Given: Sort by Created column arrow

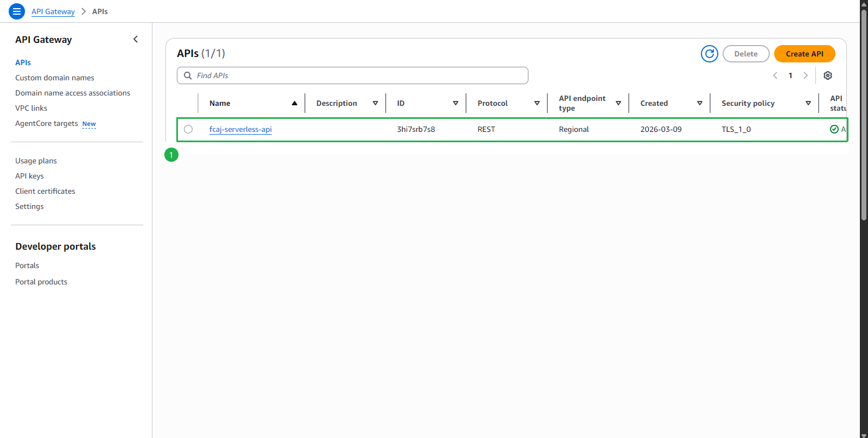Looking at the screenshot, I should tap(700, 103).
